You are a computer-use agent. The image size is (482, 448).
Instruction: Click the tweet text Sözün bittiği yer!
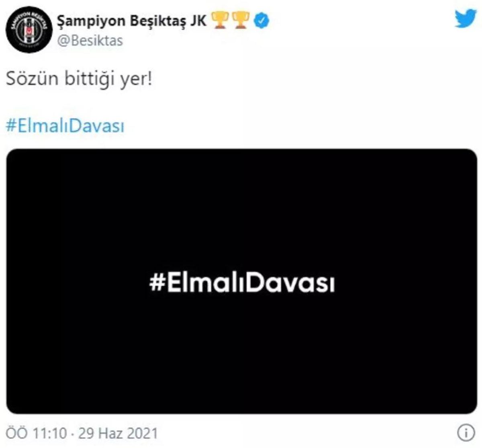coord(79,79)
